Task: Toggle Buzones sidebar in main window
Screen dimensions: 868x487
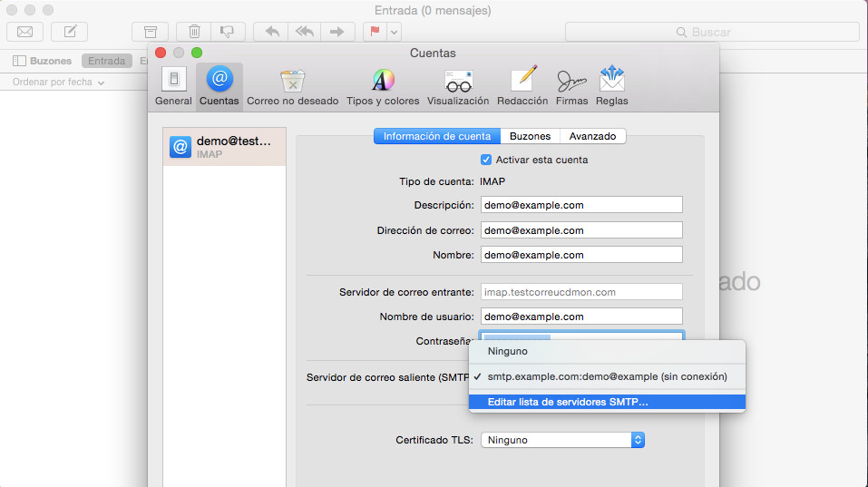Action: click(x=42, y=61)
